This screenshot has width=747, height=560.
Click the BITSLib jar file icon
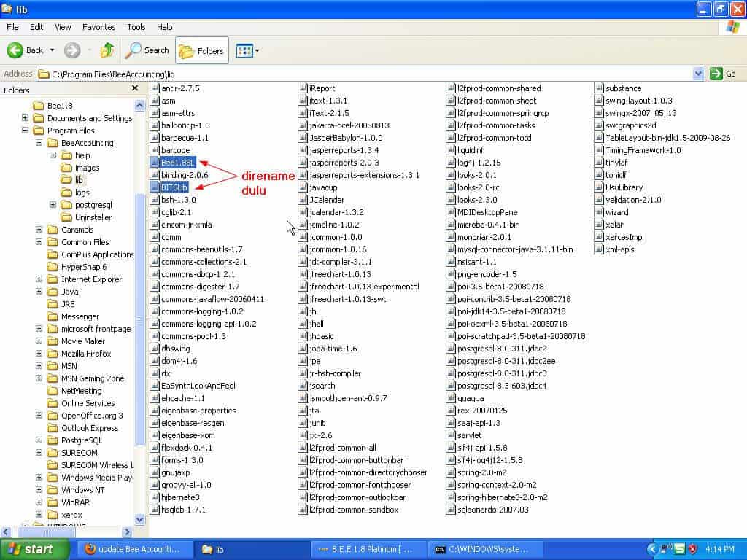pos(155,187)
